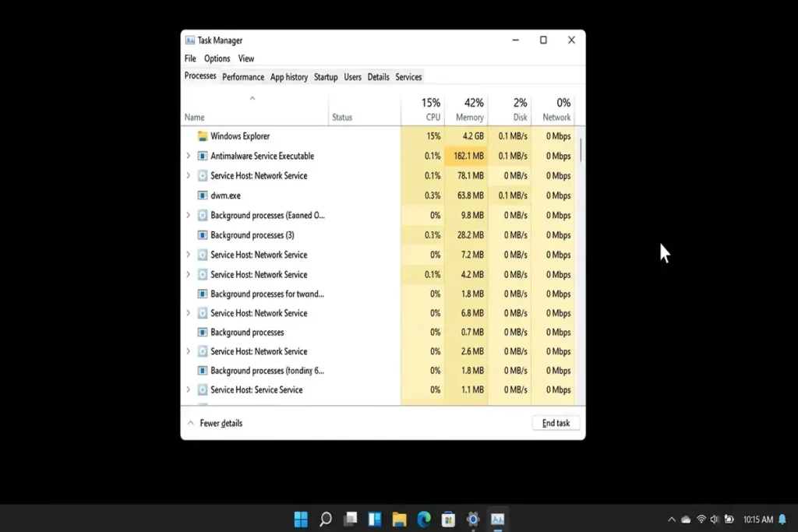
Task: Click the volume speaker tray icon
Action: click(715, 520)
